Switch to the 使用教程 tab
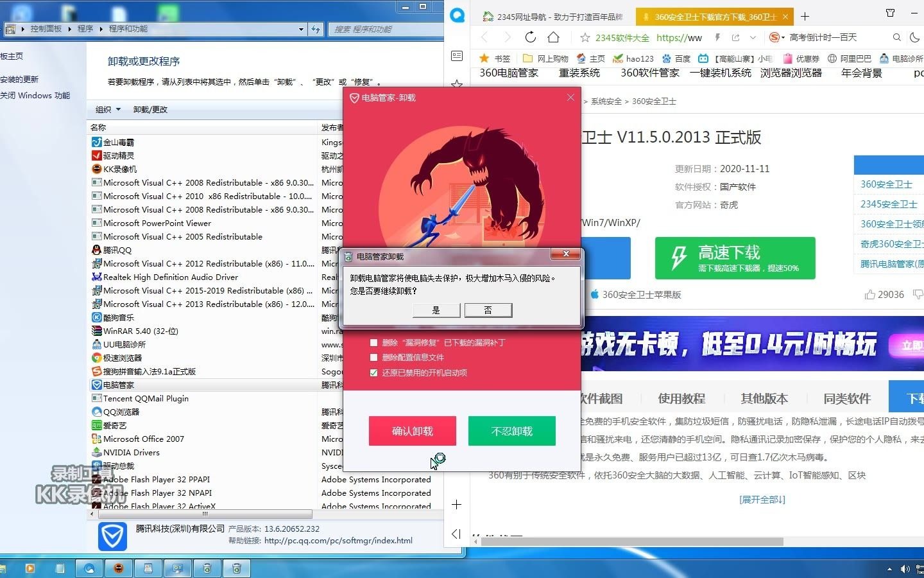The width and height of the screenshot is (924, 578). pos(681,399)
